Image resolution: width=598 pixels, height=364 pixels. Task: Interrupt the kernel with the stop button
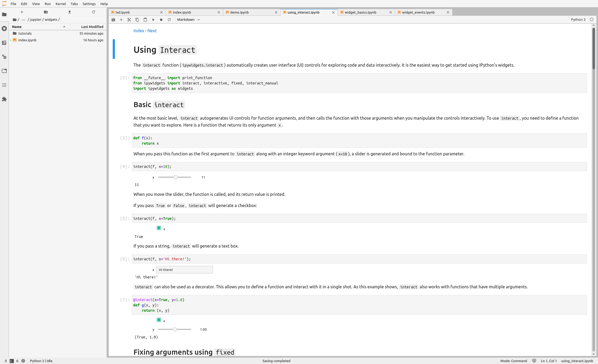point(161,20)
